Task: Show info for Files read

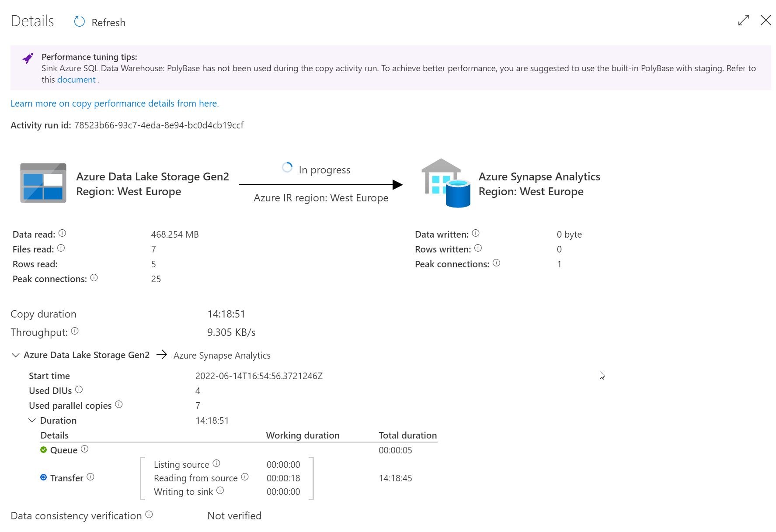Action: (x=61, y=248)
